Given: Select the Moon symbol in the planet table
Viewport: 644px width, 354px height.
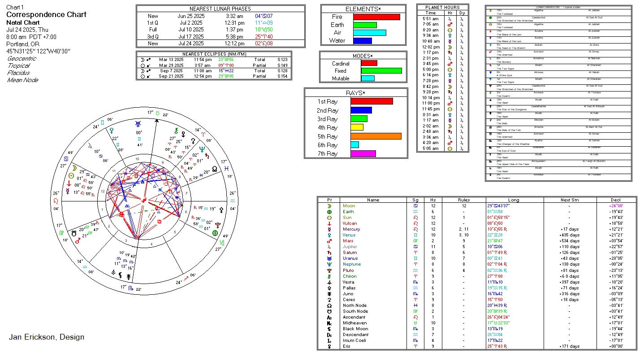Looking at the screenshot, I should 329,206.
